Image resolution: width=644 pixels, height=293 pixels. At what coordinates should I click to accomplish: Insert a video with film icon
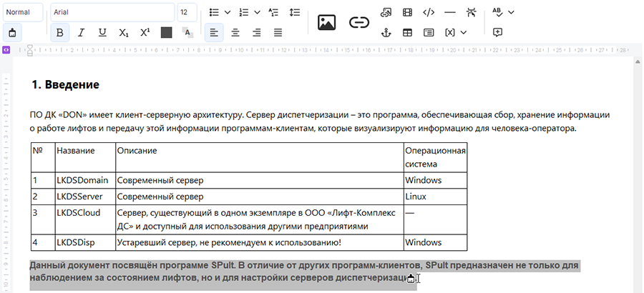click(407, 12)
